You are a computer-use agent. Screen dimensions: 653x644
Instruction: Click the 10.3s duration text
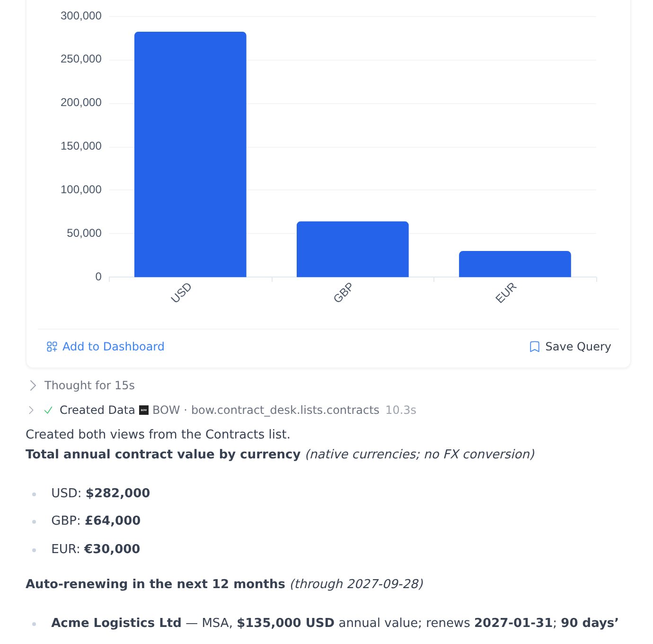tap(401, 410)
